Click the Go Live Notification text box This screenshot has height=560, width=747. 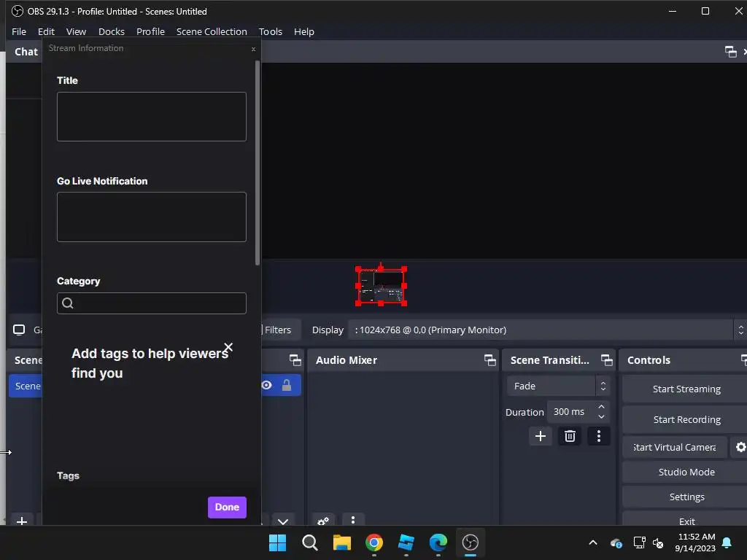pyautogui.click(x=152, y=217)
